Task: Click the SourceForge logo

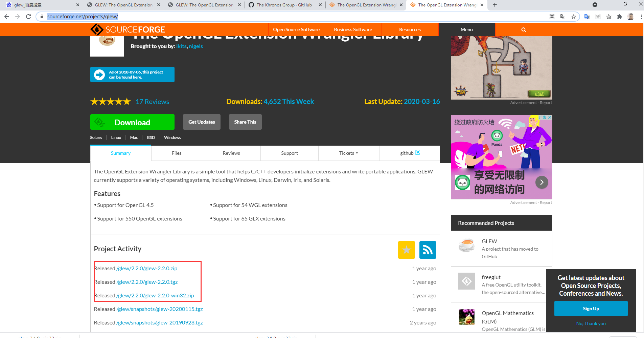Action: pyautogui.click(x=128, y=29)
